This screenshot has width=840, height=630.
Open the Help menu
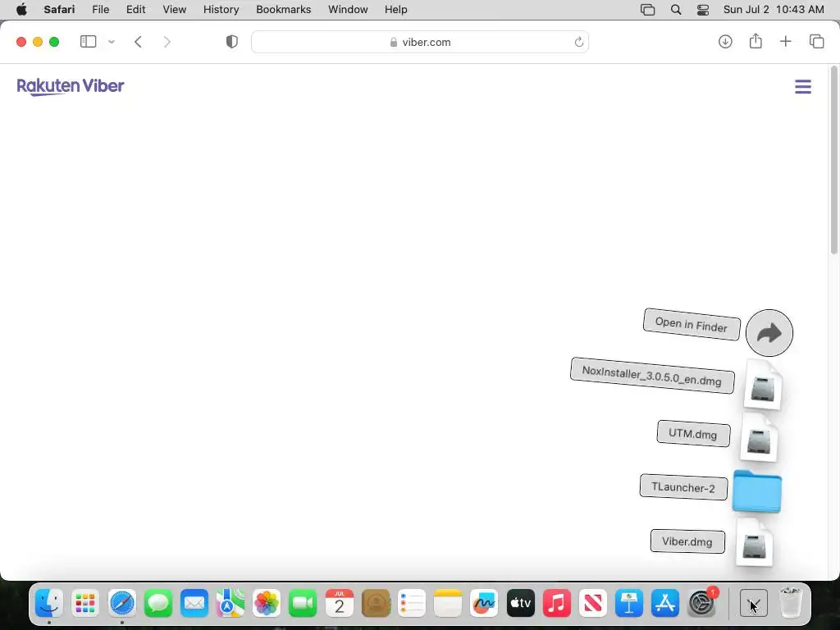396,10
